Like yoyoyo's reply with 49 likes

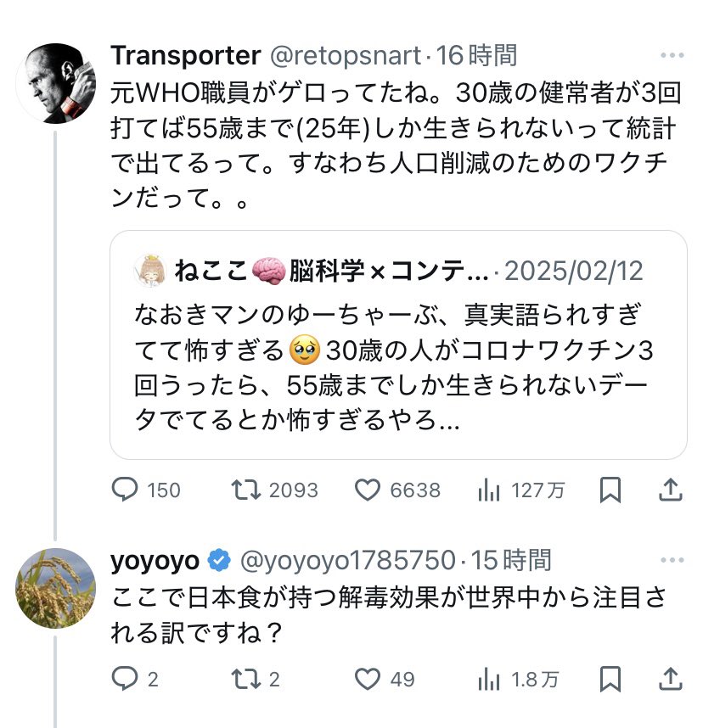coord(367,679)
